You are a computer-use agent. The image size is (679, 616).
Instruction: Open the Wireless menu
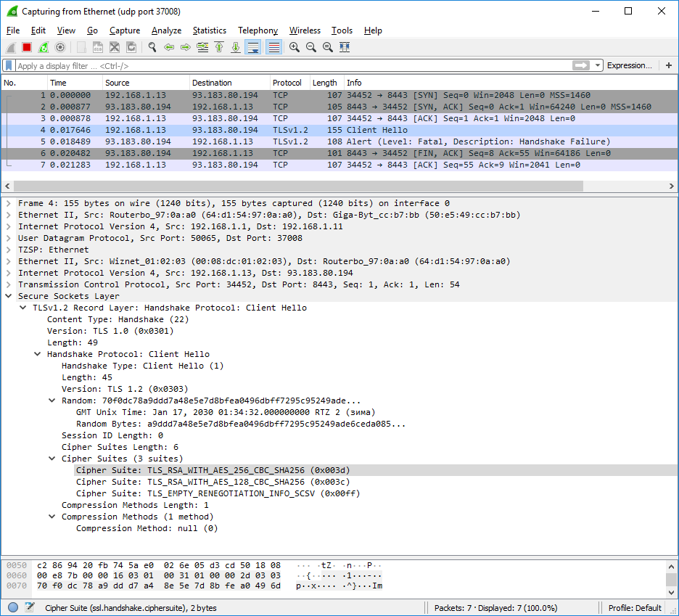pyautogui.click(x=305, y=30)
